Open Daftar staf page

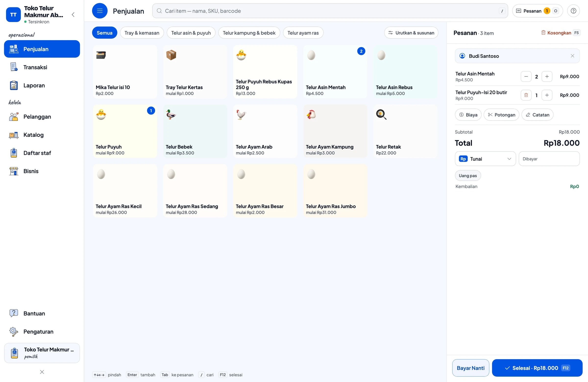click(x=42, y=153)
